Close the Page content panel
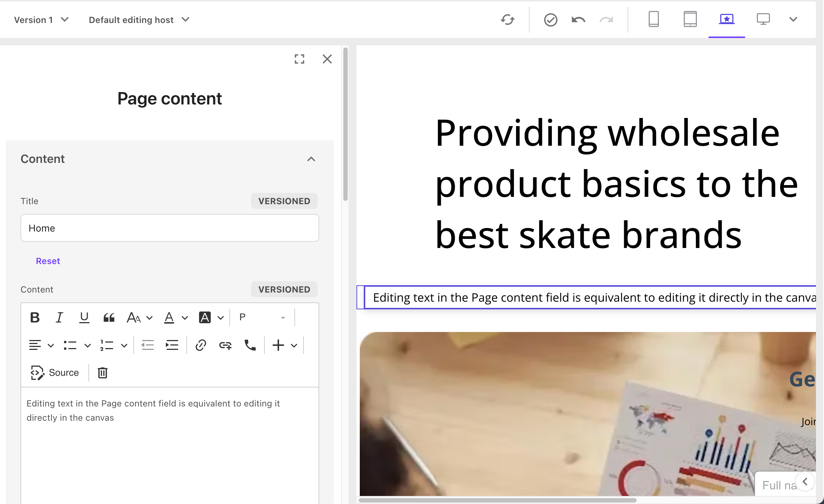 point(327,59)
